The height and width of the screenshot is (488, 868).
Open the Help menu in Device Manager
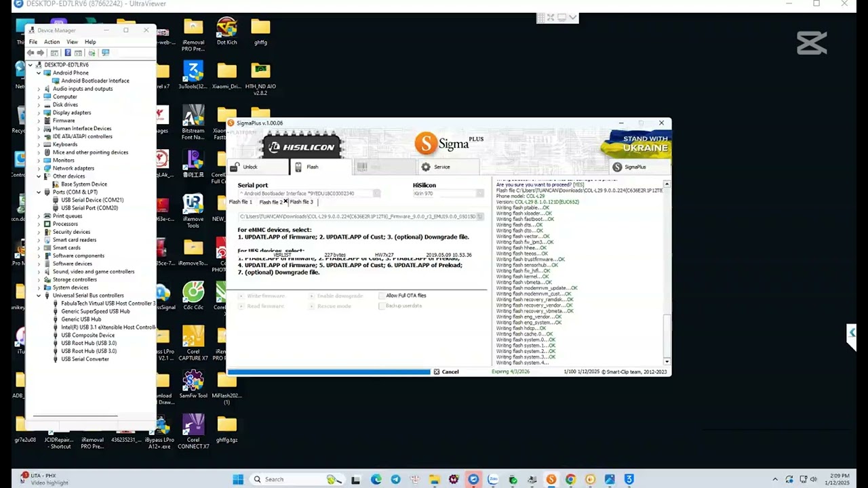(x=90, y=42)
